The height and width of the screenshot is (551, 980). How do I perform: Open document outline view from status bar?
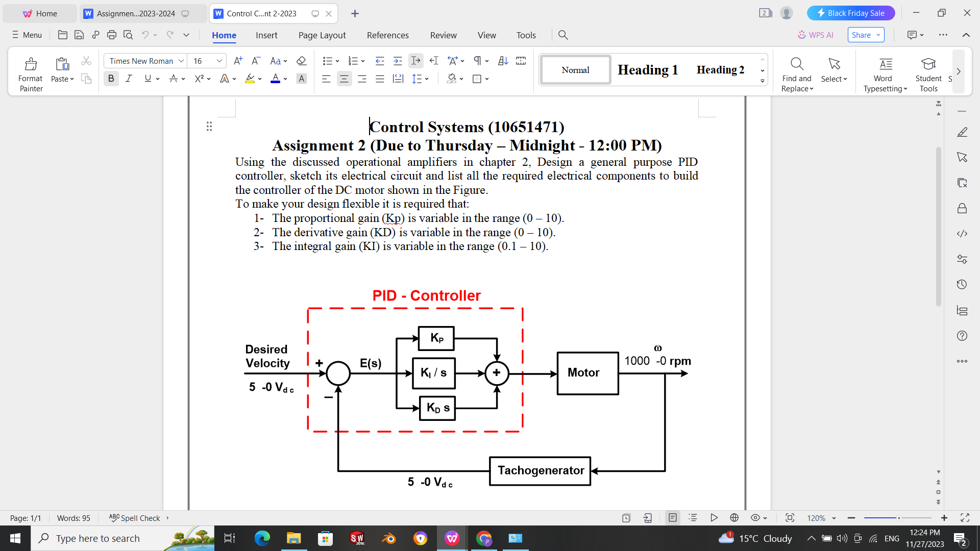(x=693, y=517)
